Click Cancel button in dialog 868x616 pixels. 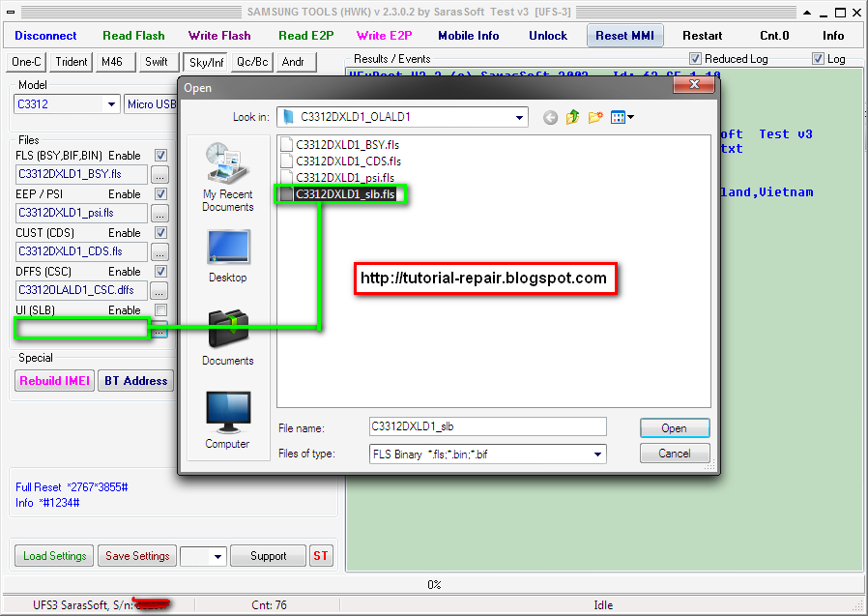click(675, 454)
